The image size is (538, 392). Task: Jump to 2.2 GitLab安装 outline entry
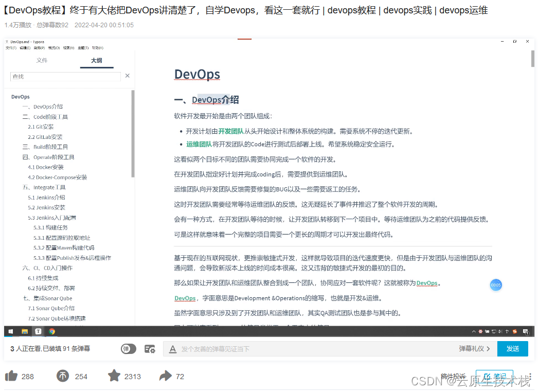(45, 137)
